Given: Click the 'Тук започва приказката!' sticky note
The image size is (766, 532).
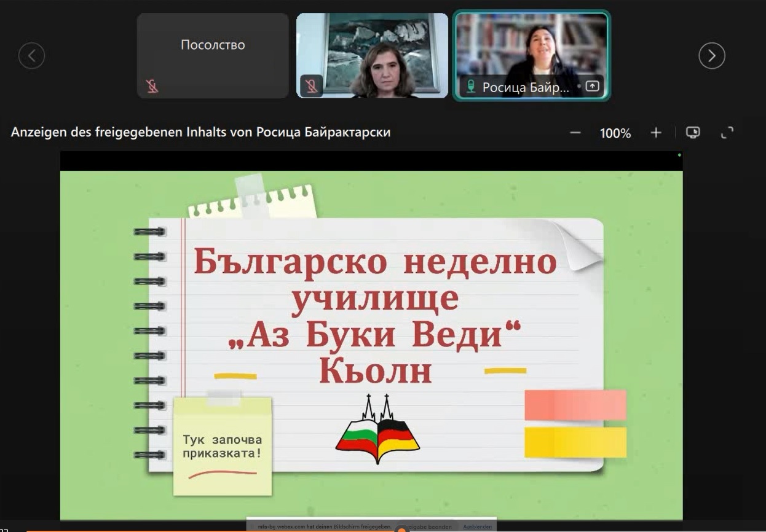Looking at the screenshot, I should pyautogui.click(x=223, y=447).
